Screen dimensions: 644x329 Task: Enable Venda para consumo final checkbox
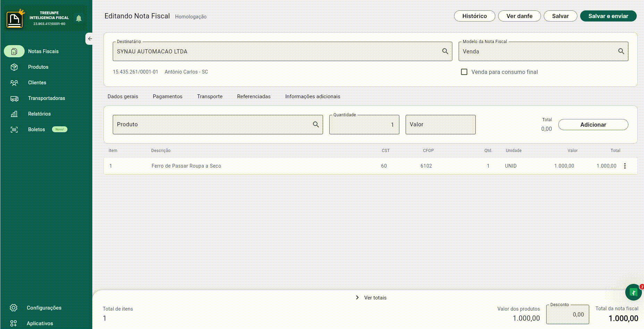(x=464, y=72)
